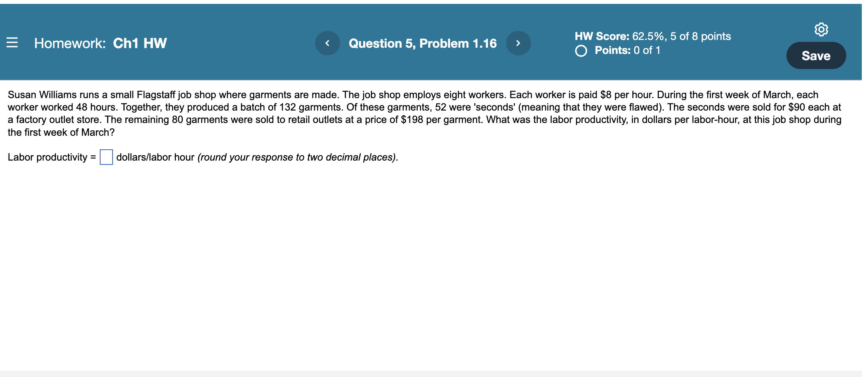Viewport: 868px width, 377px height.
Task: Collapse back using the left navigation arrow
Action: coord(327,43)
